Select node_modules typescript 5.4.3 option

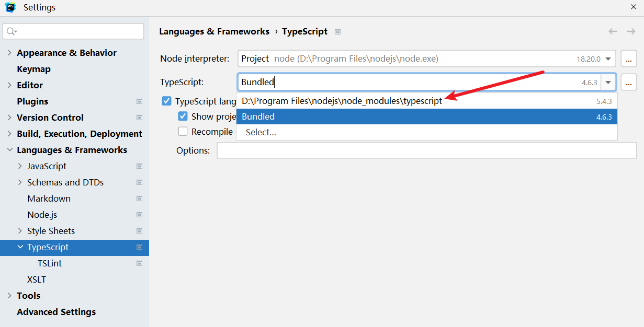(427, 101)
